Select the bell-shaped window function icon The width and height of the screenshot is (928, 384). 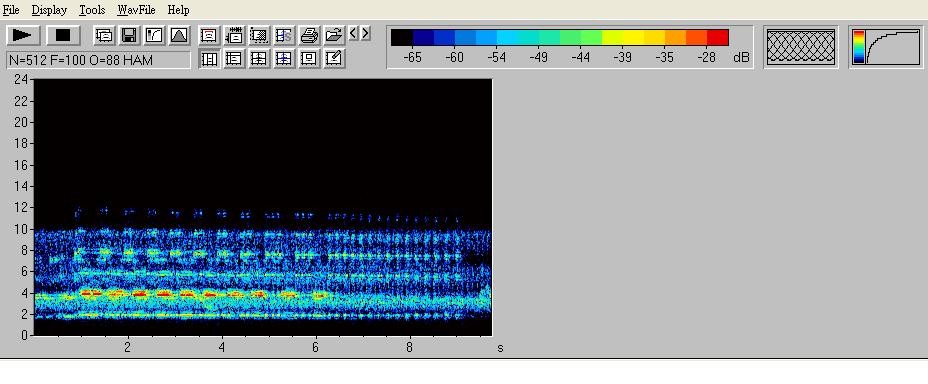point(179,36)
